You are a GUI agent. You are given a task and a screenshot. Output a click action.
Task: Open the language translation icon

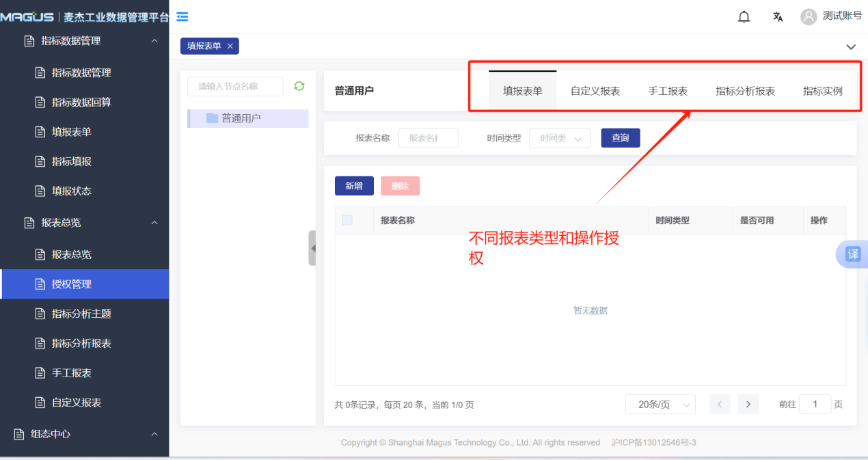(x=778, y=17)
